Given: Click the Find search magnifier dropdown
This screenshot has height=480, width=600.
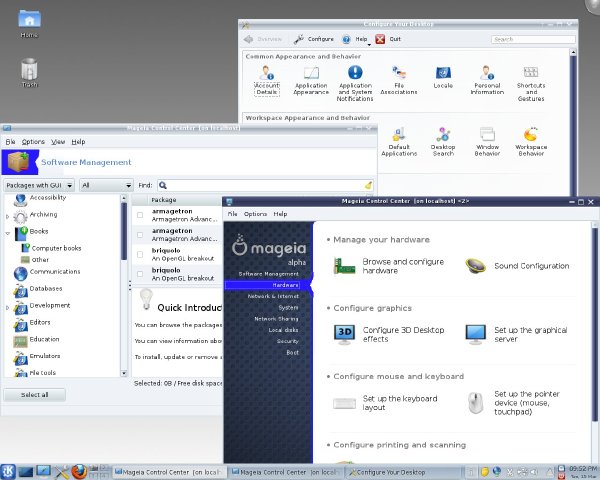Looking at the screenshot, I should pos(163,185).
